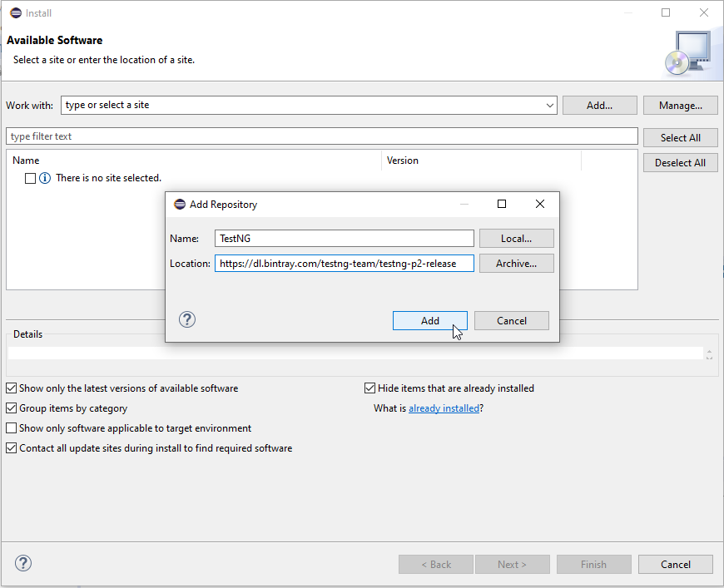The height and width of the screenshot is (588, 724).
Task: Click the Eclipse icon in Add Repository title bar
Action: (180, 204)
